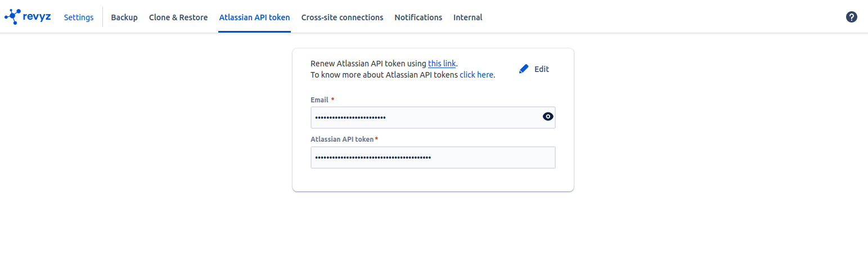The height and width of the screenshot is (279, 868).
Task: Switch to the Internal tab
Action: (x=467, y=17)
